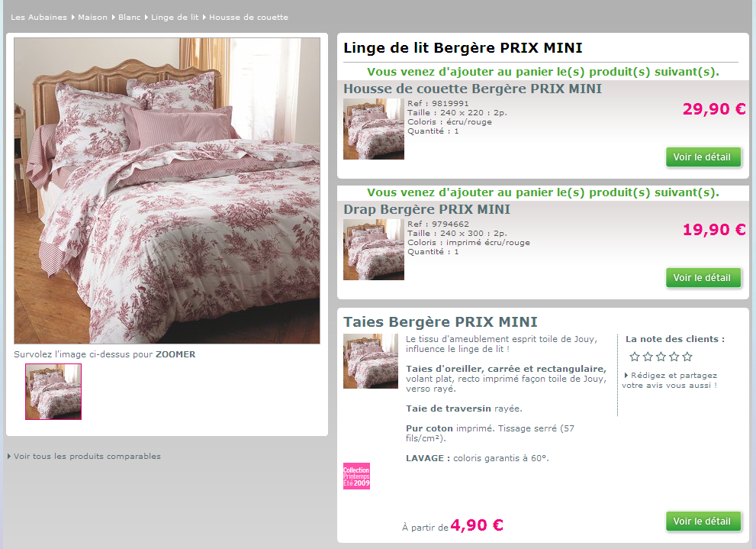Click Rédigez et partagez votre avis link
Screen dimensions: 756x549
(671, 380)
